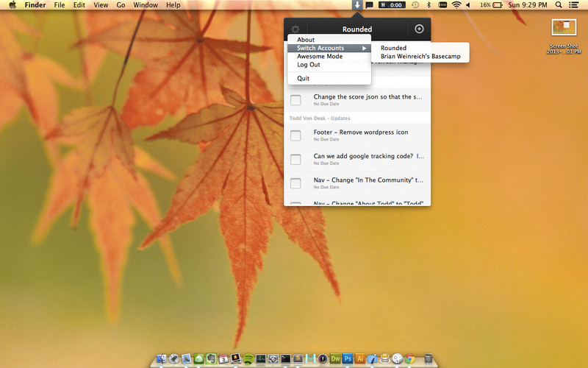Check off 'Nav – Change In The Community' to-do

coord(295,183)
